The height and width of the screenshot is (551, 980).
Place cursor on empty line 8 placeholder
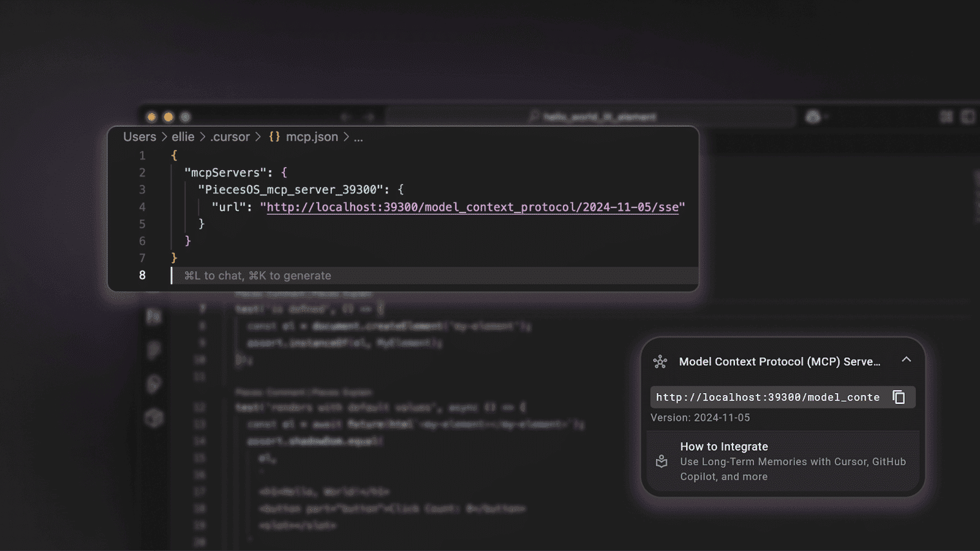pos(435,275)
